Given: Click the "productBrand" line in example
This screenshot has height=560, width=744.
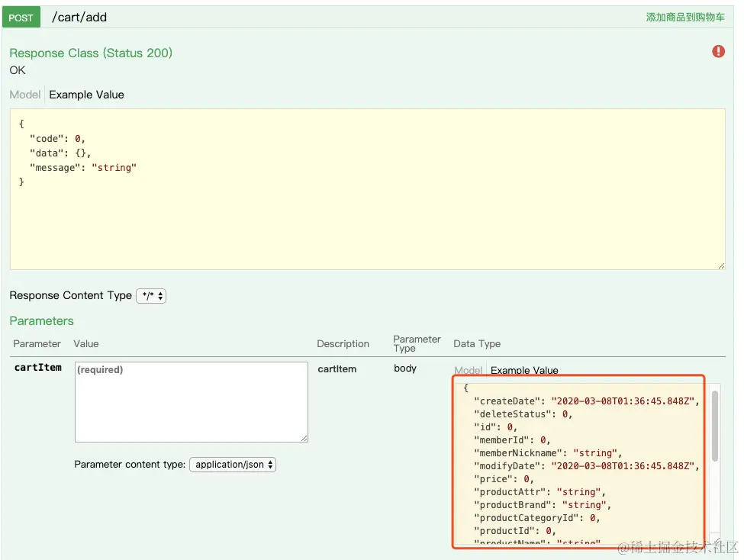Looking at the screenshot, I should (x=543, y=505).
